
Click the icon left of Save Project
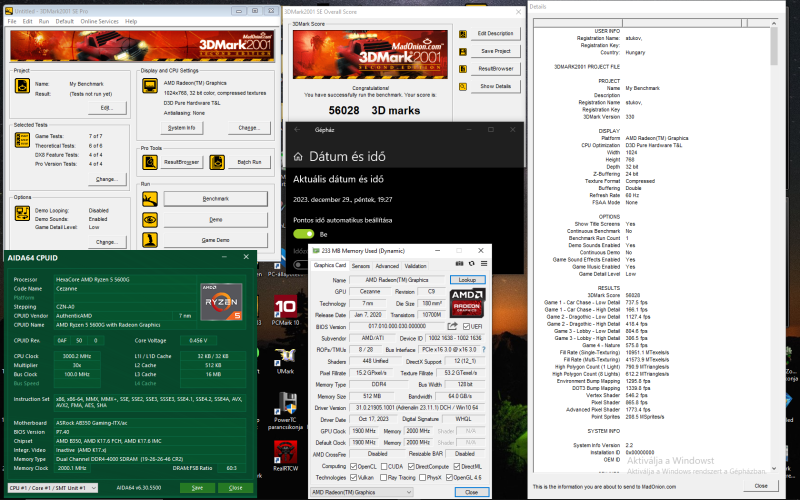463,52
